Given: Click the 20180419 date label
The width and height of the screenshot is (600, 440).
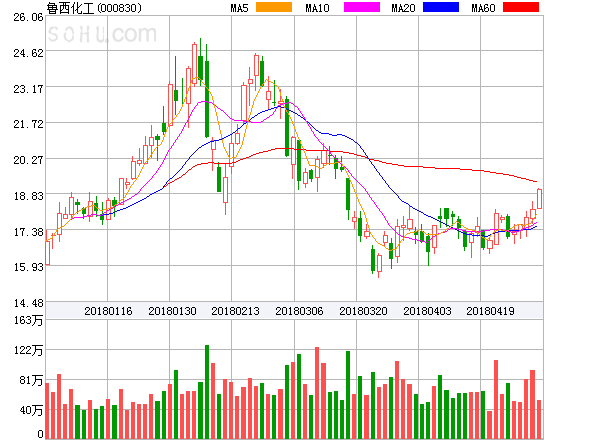Looking at the screenshot, I should (490, 311).
